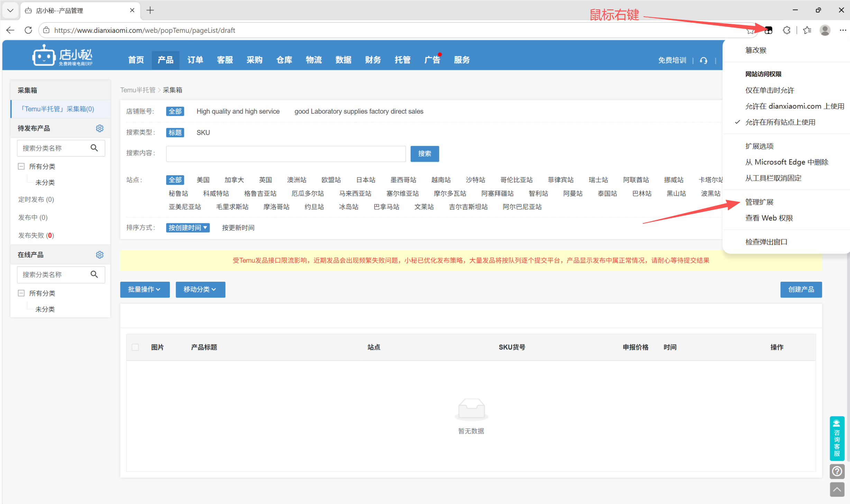Select SKU search type

pyautogui.click(x=203, y=132)
